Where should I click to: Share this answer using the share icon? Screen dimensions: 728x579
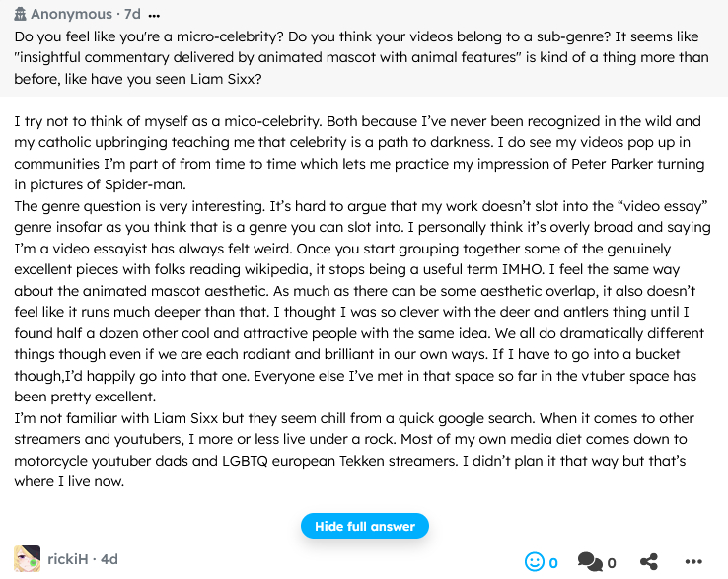[649, 562]
